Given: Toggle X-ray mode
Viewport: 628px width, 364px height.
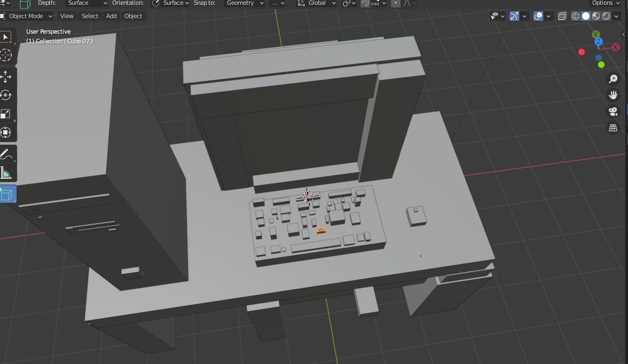Looking at the screenshot, I should click(x=562, y=16).
